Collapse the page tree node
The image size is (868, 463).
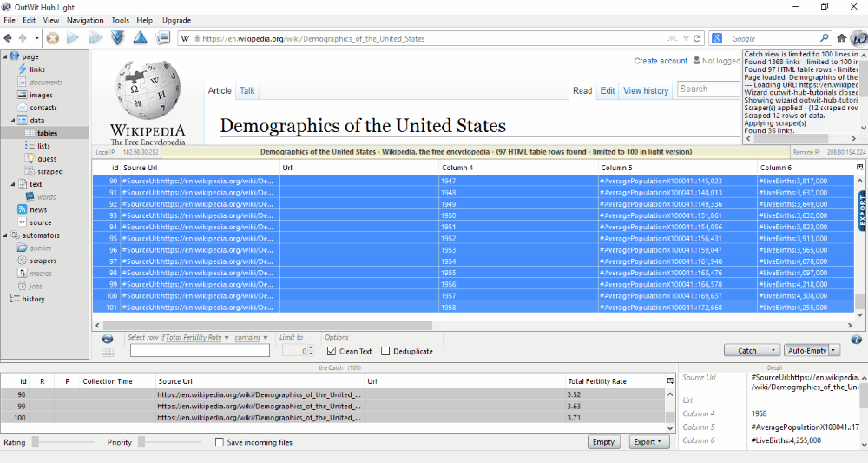5,56
